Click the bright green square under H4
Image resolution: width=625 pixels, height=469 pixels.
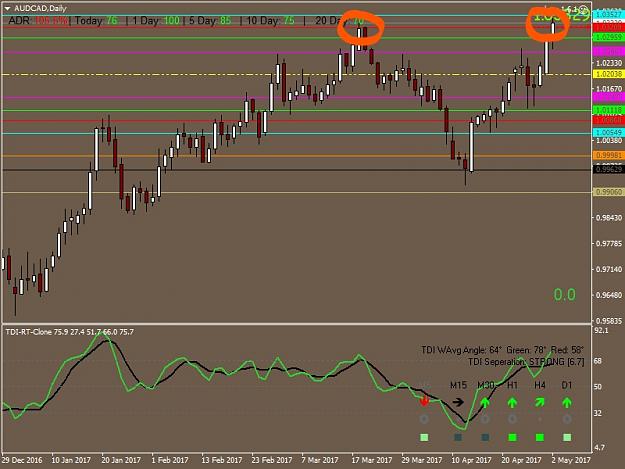pyautogui.click(x=540, y=438)
